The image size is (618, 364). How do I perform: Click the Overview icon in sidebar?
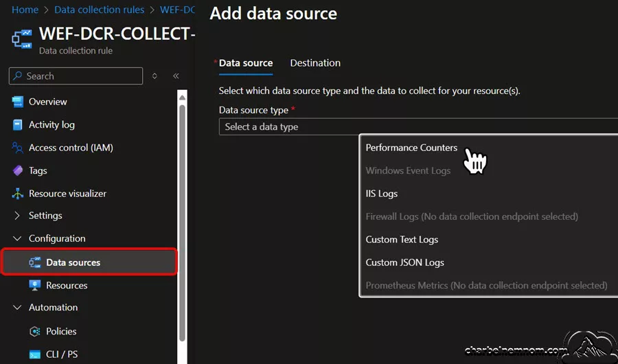17,102
